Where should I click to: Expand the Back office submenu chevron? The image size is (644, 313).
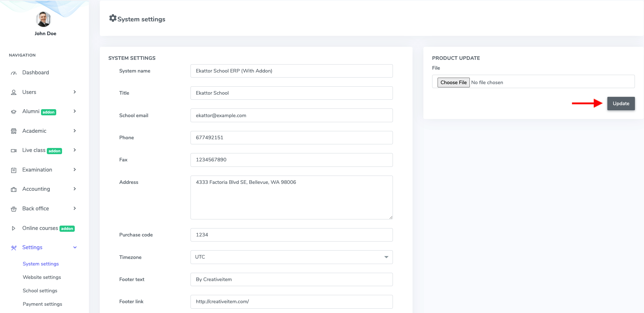tap(75, 209)
